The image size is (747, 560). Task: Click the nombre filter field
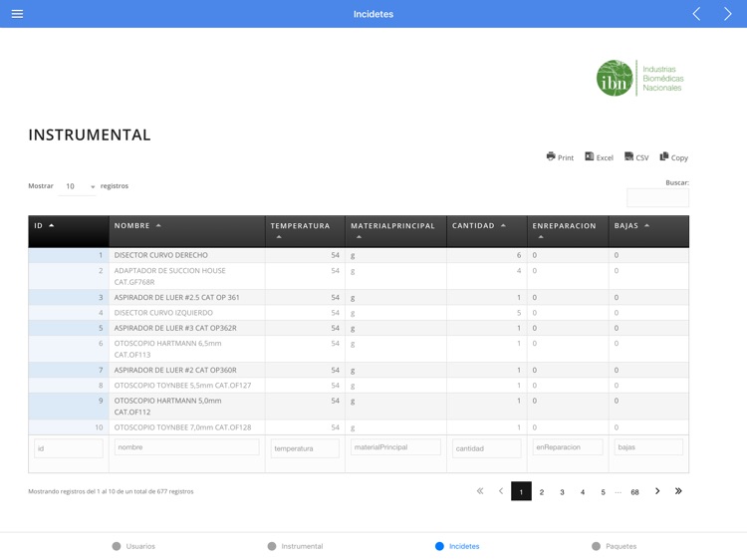[187, 447]
